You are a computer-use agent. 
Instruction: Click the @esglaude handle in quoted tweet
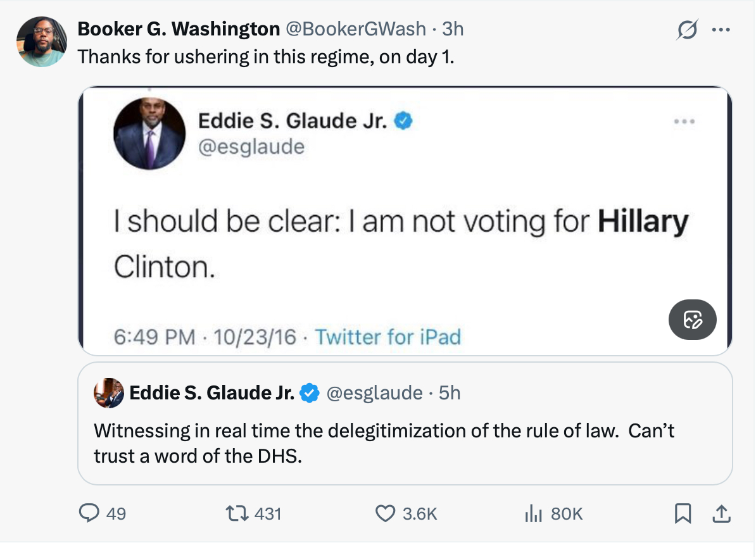(x=374, y=393)
